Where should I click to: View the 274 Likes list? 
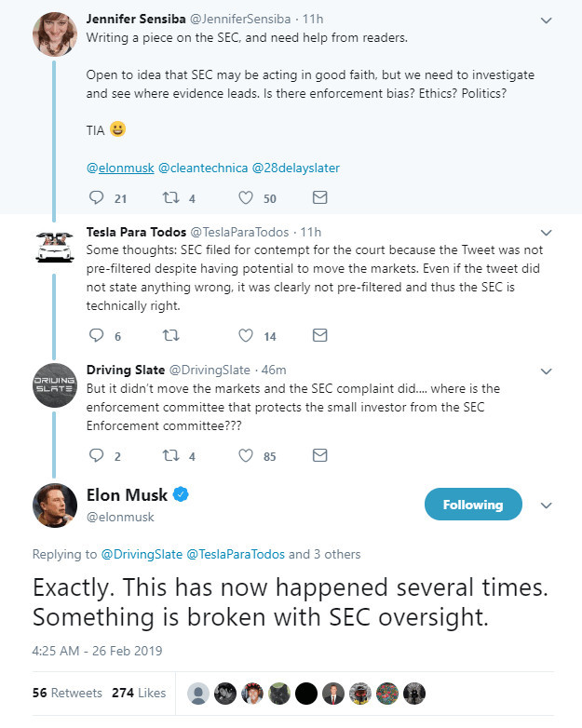tap(139, 693)
